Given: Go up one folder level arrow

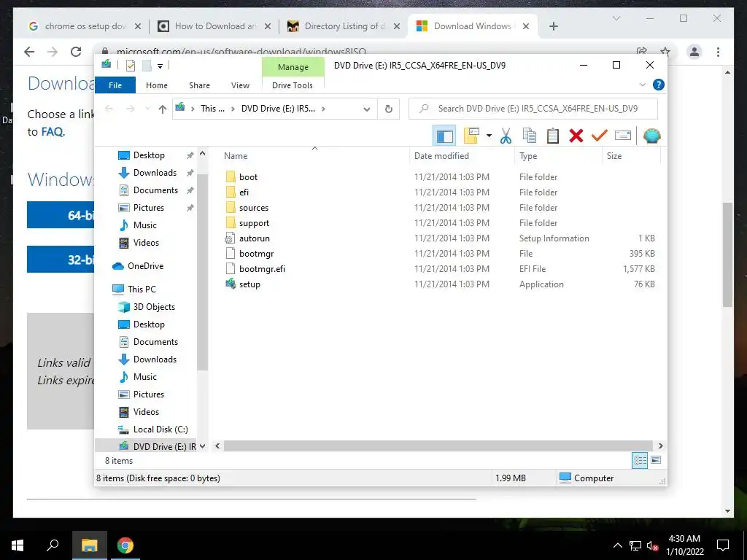Looking at the screenshot, I should [x=163, y=109].
